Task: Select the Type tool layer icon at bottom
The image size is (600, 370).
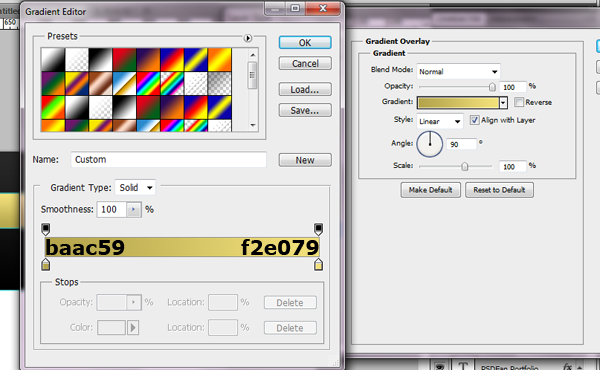Action: [463, 365]
